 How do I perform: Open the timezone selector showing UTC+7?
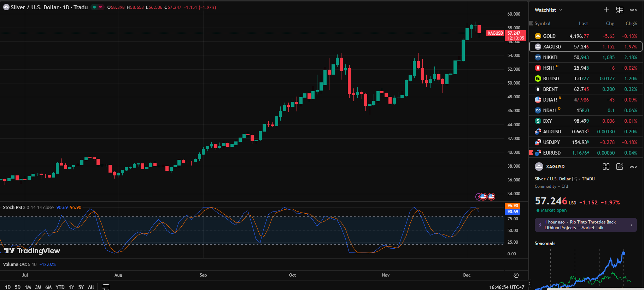pos(507,287)
